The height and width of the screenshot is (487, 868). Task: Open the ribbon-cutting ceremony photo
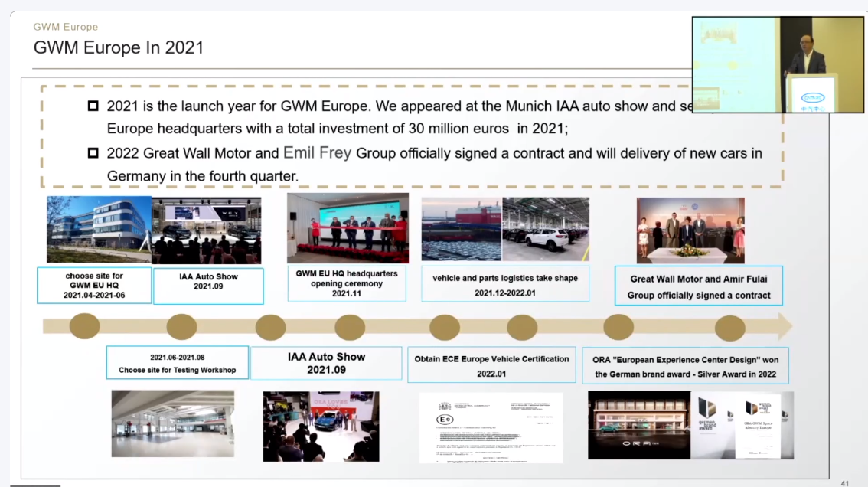(x=348, y=227)
